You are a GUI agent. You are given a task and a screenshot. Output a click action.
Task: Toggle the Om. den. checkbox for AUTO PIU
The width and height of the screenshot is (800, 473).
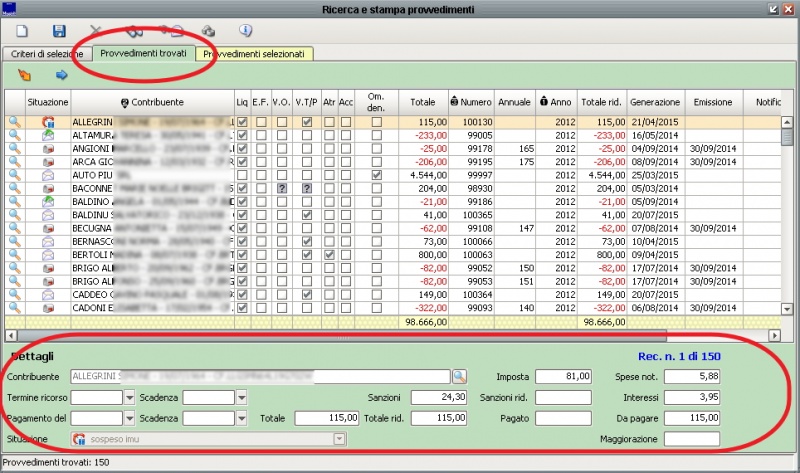pos(376,176)
